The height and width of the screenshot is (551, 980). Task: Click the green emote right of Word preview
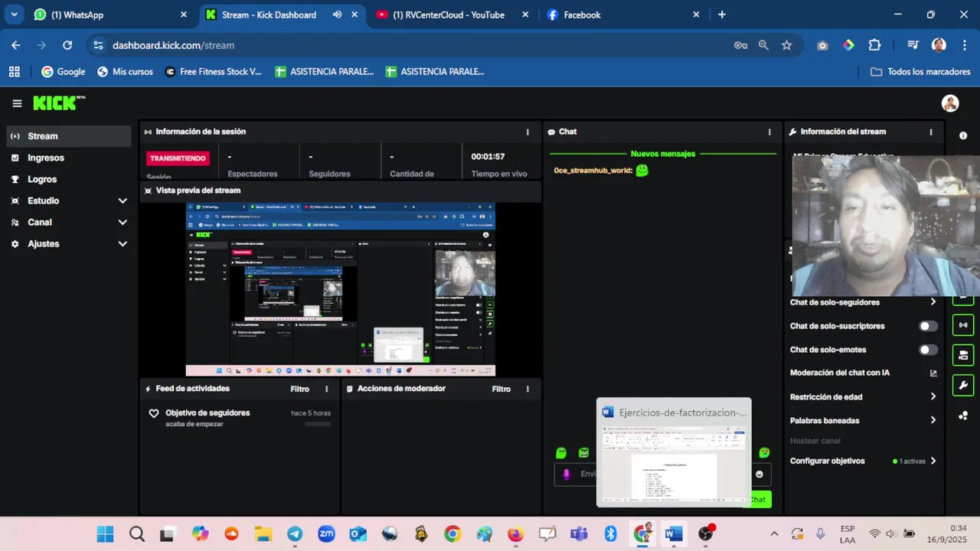coord(764,453)
